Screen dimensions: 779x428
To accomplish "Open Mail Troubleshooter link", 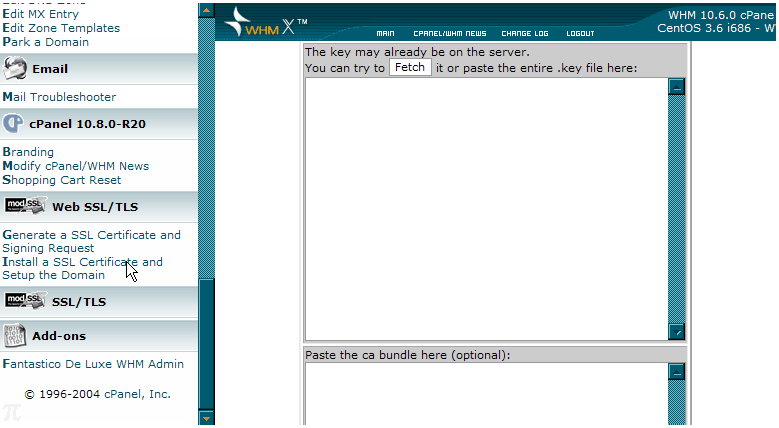I will 59,96.
